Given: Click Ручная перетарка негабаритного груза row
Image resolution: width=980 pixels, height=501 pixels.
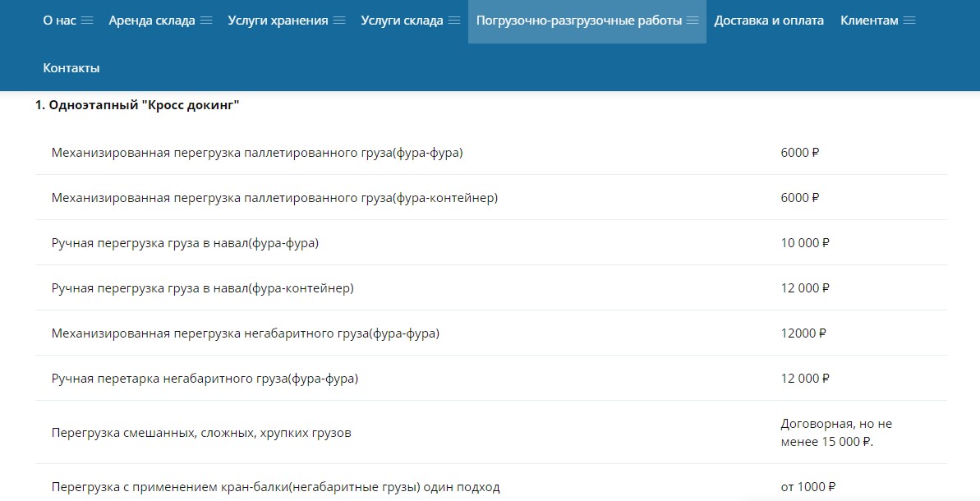Looking at the screenshot, I should point(205,379).
